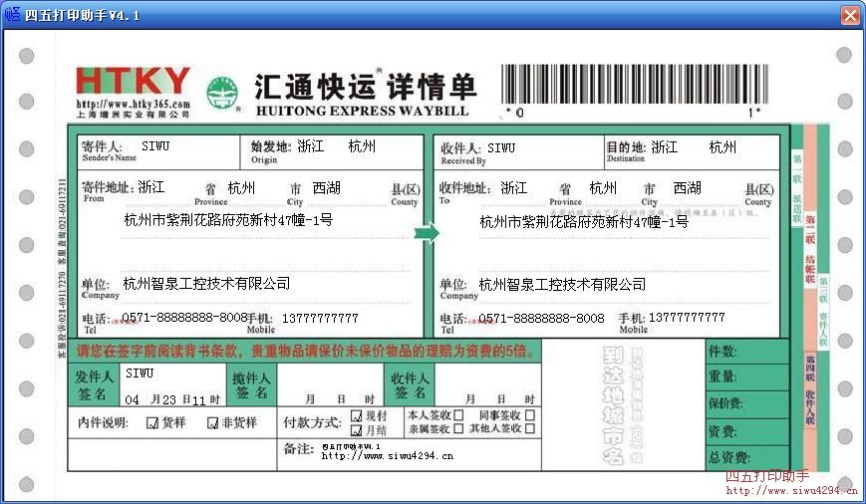Screen dimensions: 866x504
Task: Click the sender telephone 0571-88888888-8008
Action: (x=184, y=318)
